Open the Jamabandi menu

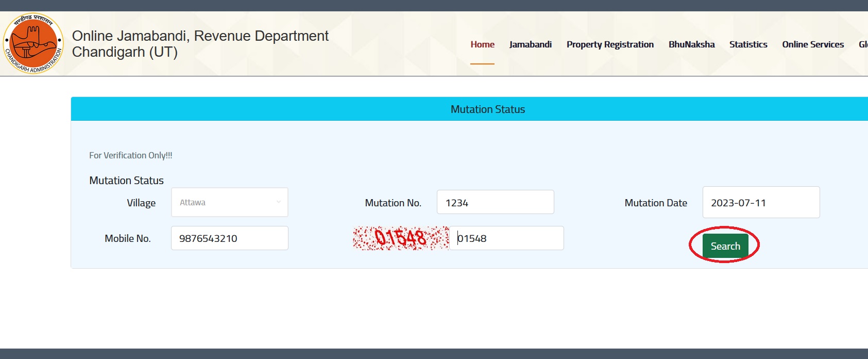(530, 44)
